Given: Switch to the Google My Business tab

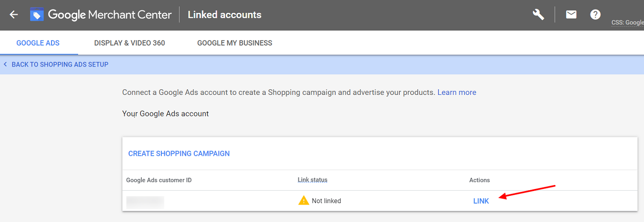Looking at the screenshot, I should 235,43.
